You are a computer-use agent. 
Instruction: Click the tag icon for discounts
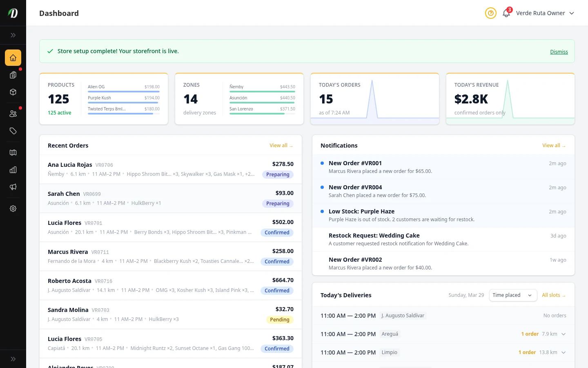click(x=13, y=131)
